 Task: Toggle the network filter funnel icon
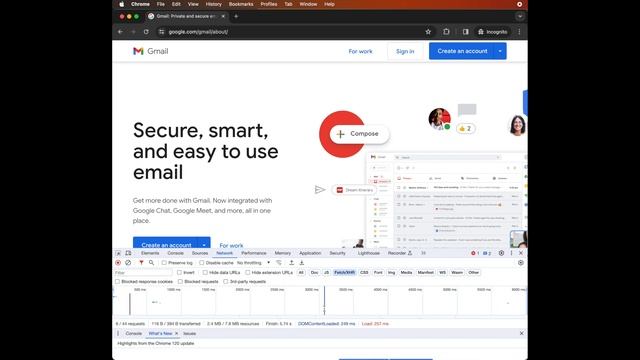coord(141,263)
